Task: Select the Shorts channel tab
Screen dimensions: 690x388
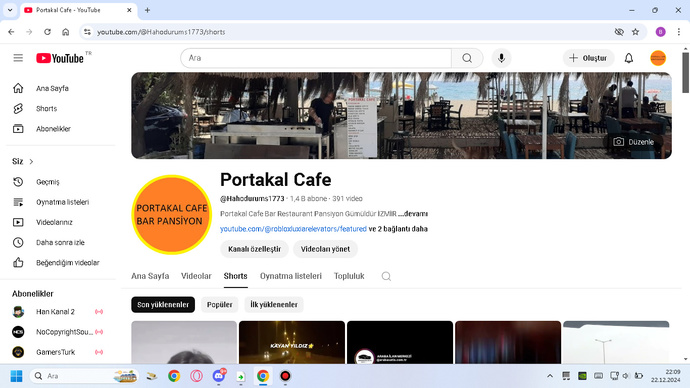Action: (235, 276)
